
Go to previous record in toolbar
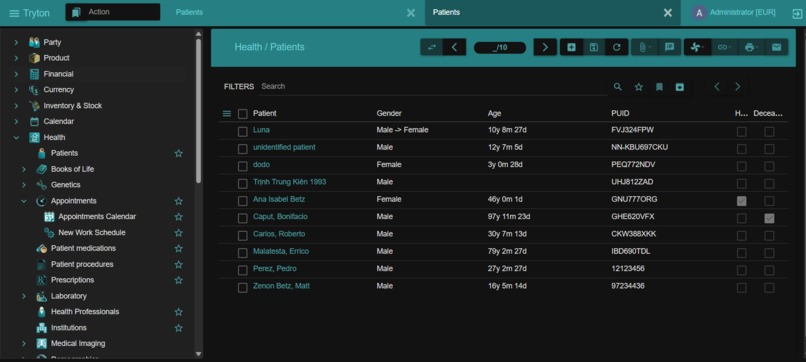[454, 47]
